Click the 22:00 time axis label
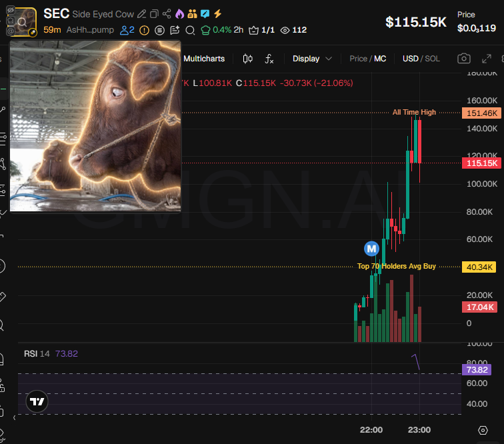This screenshot has height=444, width=504. tap(371, 430)
